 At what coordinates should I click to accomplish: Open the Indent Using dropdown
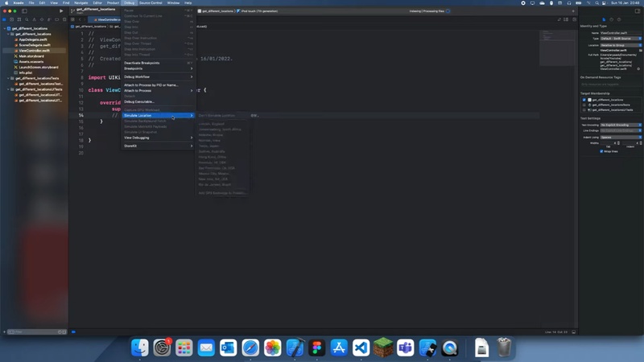tap(621, 137)
